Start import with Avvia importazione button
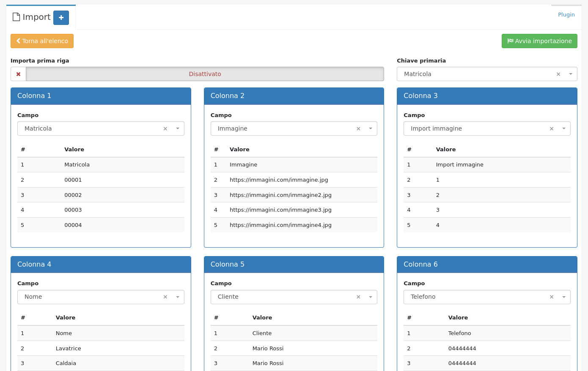The image size is (588, 371). [x=539, y=41]
